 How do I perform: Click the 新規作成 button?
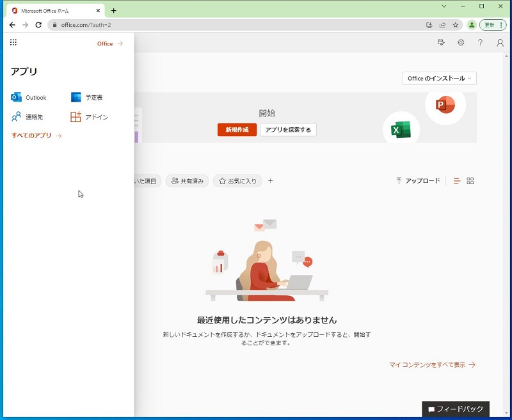click(237, 130)
